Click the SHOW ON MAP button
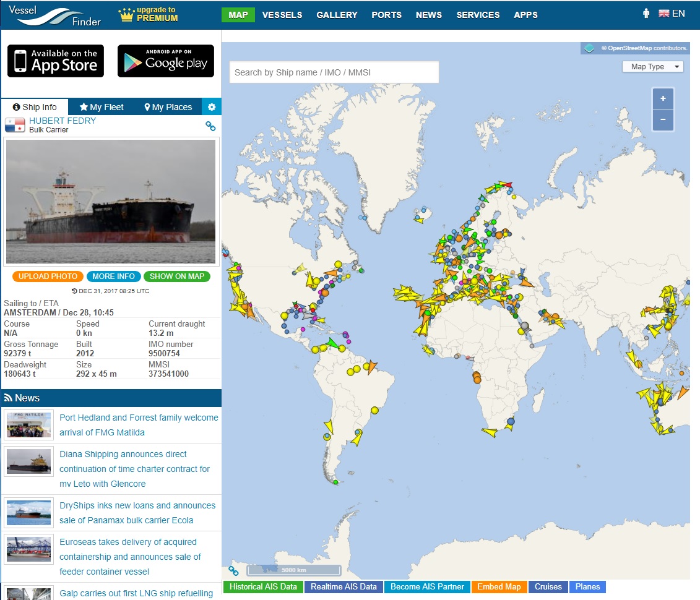700x600 pixels. tap(176, 276)
